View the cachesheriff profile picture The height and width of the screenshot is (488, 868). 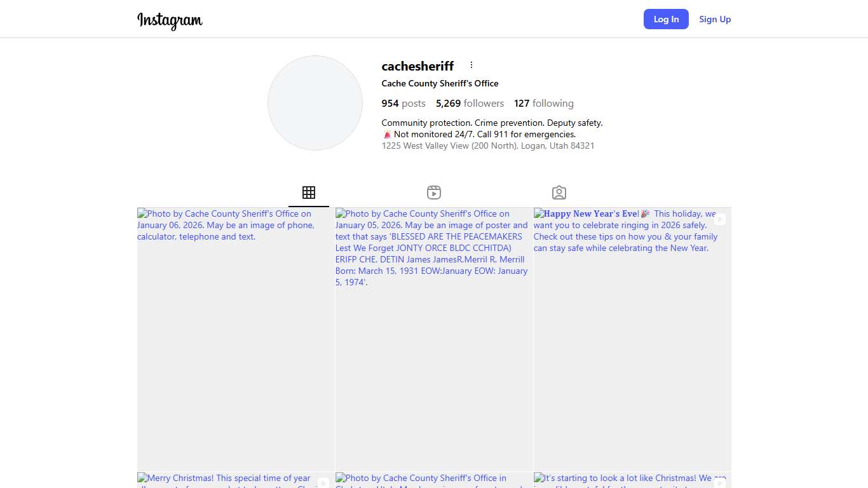(x=315, y=103)
